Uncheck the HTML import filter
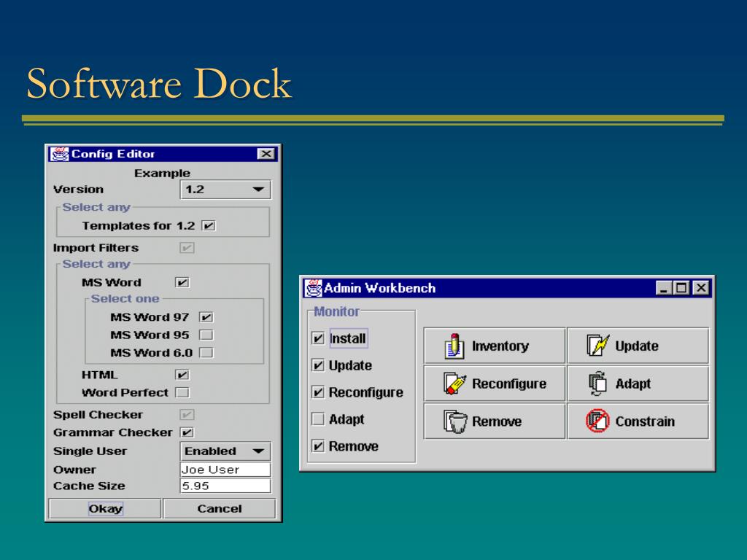 point(182,375)
